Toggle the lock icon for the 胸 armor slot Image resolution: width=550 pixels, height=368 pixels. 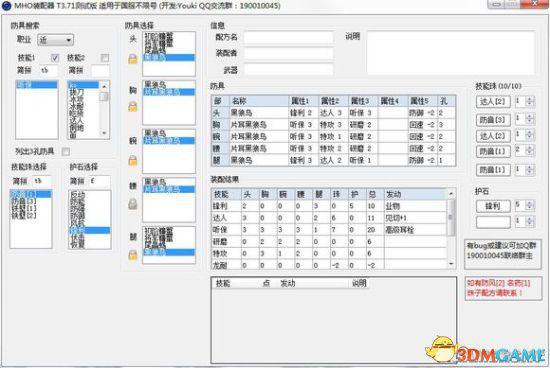click(x=133, y=106)
